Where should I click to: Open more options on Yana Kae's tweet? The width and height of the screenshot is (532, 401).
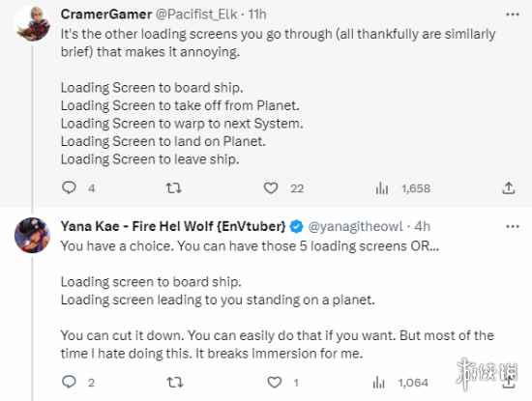pyautogui.click(x=513, y=226)
